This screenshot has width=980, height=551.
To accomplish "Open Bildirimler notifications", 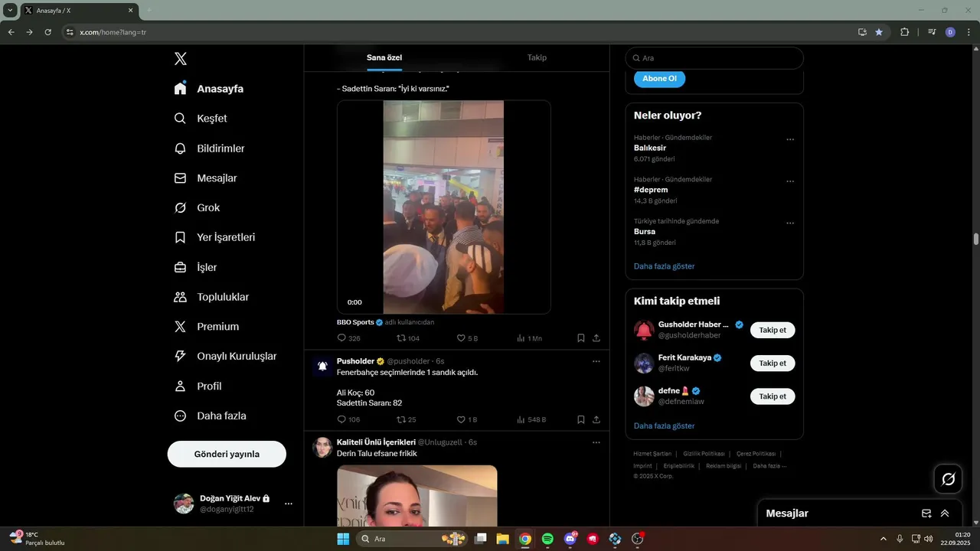I will click(x=209, y=148).
